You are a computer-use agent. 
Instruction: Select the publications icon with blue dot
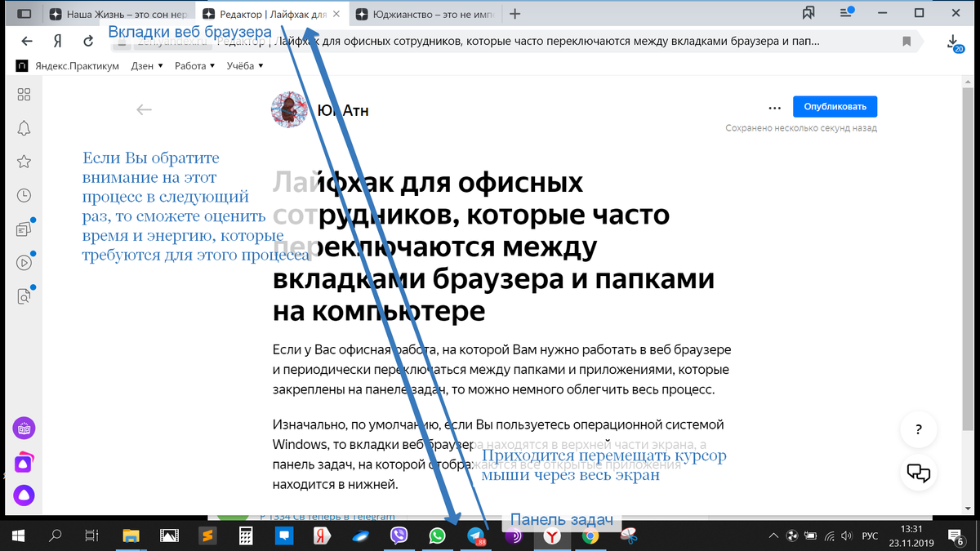(x=24, y=229)
